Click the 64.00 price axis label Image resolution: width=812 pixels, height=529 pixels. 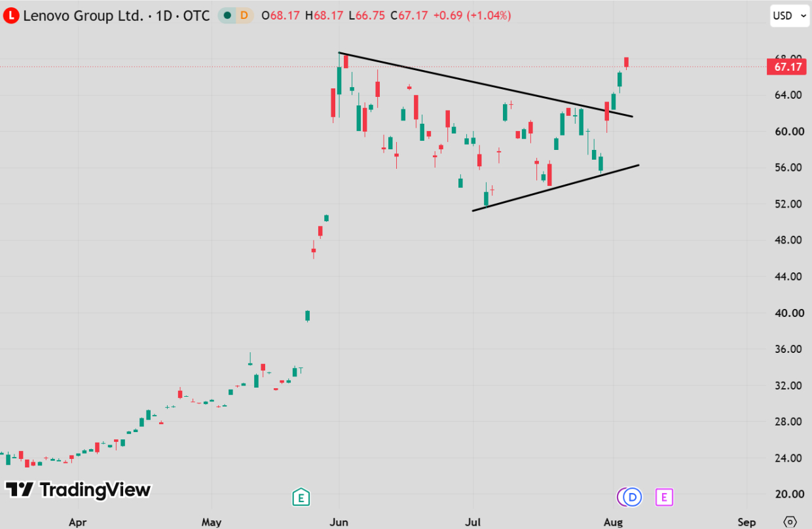tap(788, 95)
